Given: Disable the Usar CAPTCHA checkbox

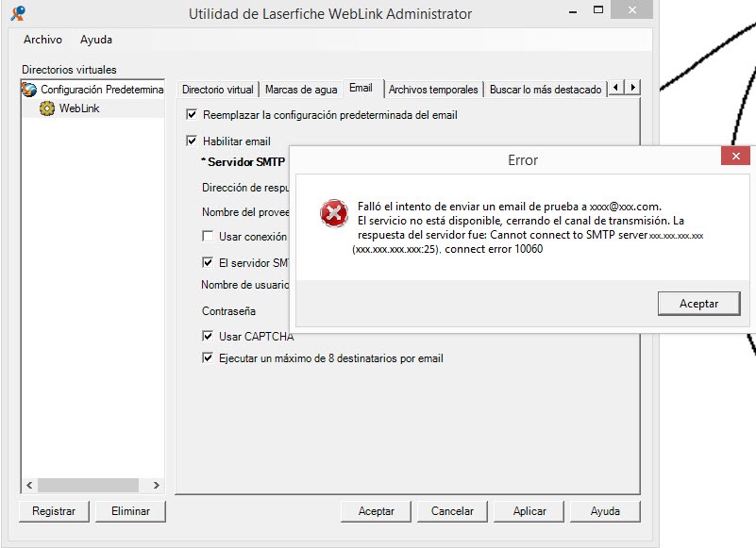Looking at the screenshot, I should [x=208, y=336].
